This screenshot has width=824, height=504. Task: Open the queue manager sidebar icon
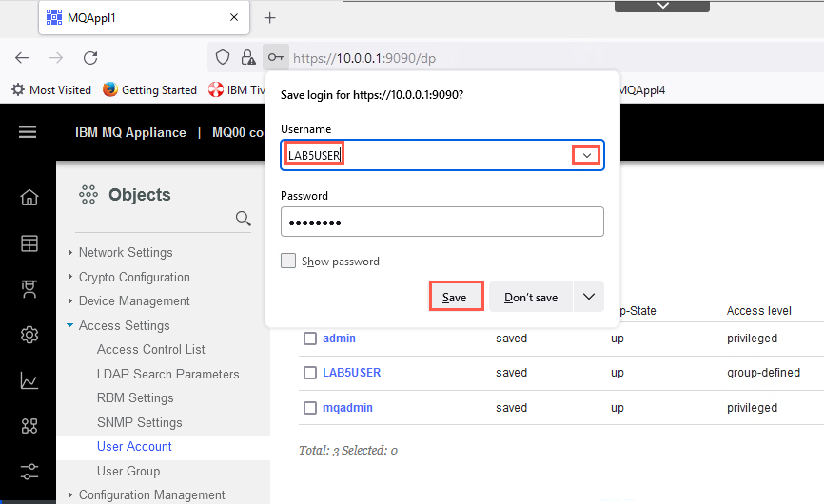29,289
